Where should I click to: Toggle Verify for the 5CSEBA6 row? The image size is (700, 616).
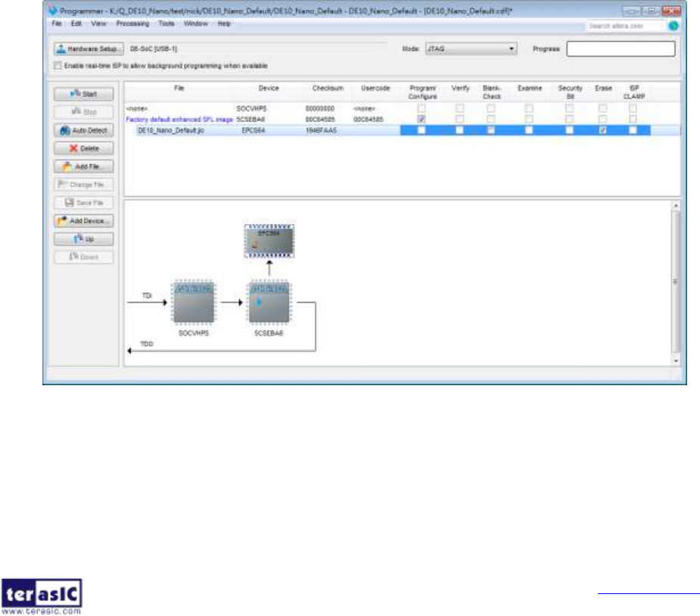coord(459,119)
